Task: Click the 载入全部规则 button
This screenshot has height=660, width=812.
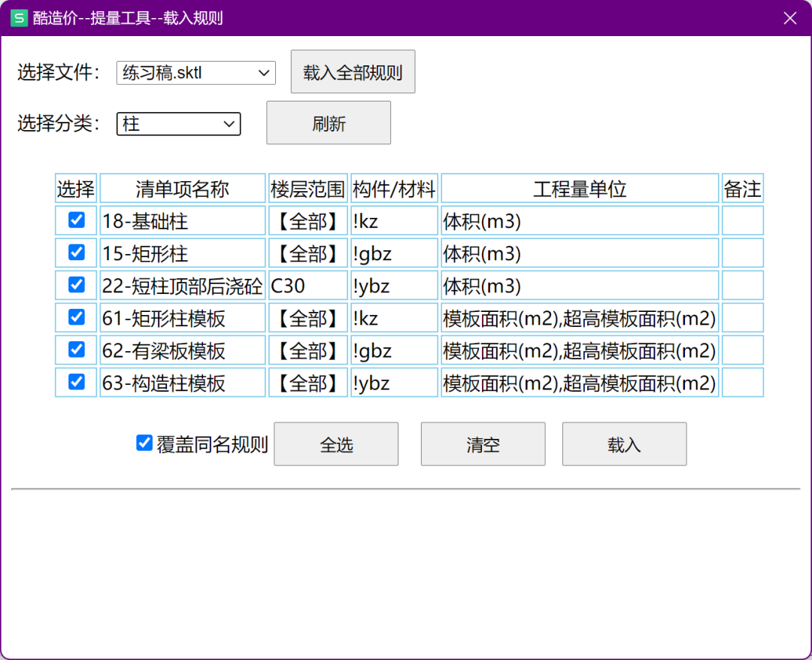Action: coord(353,72)
